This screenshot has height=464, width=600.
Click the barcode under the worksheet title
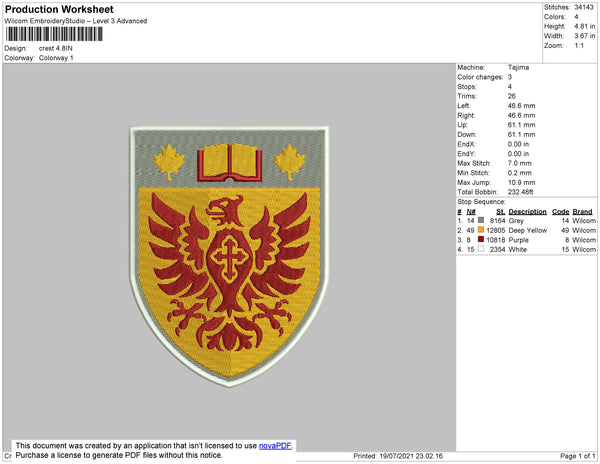pos(54,34)
